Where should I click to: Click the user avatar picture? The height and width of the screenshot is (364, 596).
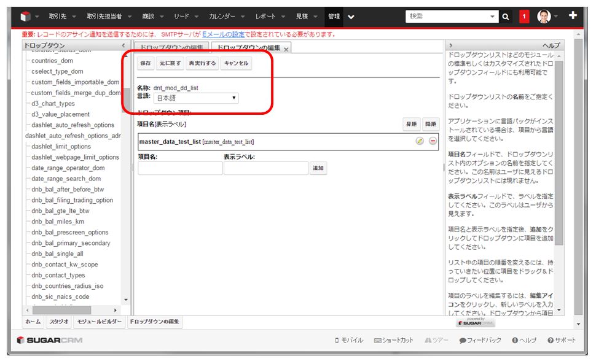tap(544, 17)
